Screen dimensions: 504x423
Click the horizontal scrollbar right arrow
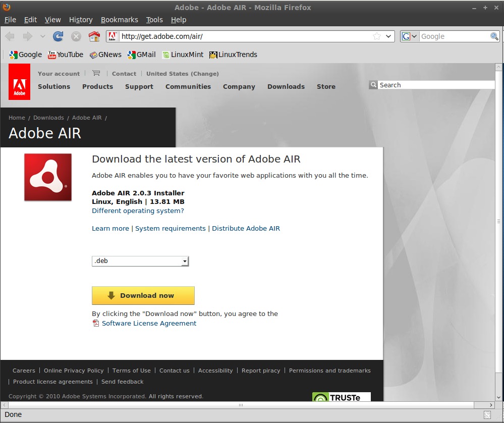tap(491, 405)
